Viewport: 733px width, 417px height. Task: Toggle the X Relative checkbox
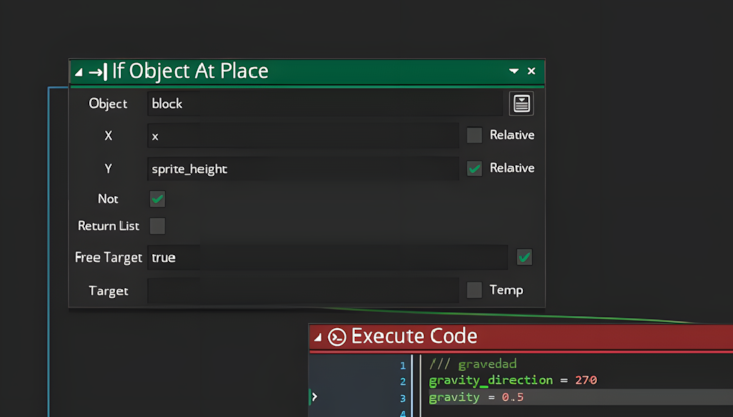tap(474, 135)
